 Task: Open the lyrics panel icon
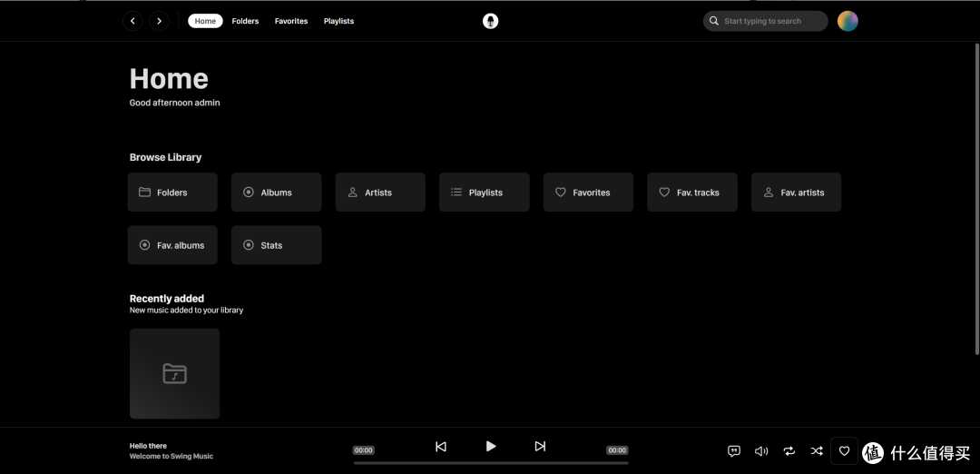coord(734,451)
